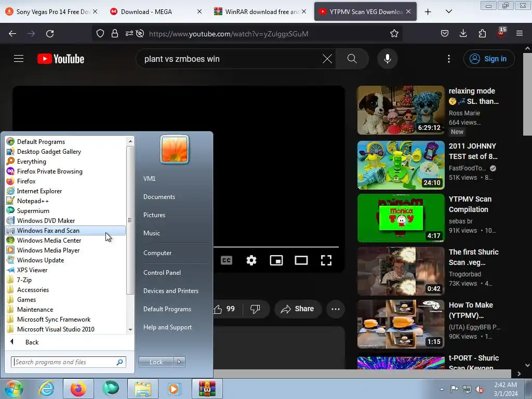Click scroll-down arrow of programs list
The width and height of the screenshot is (532, 399).
click(130, 330)
